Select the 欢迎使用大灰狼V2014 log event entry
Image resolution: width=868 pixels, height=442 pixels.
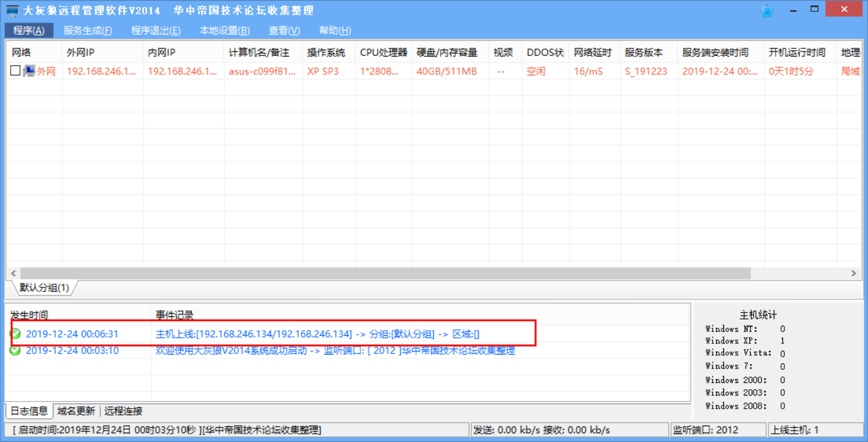click(x=335, y=350)
